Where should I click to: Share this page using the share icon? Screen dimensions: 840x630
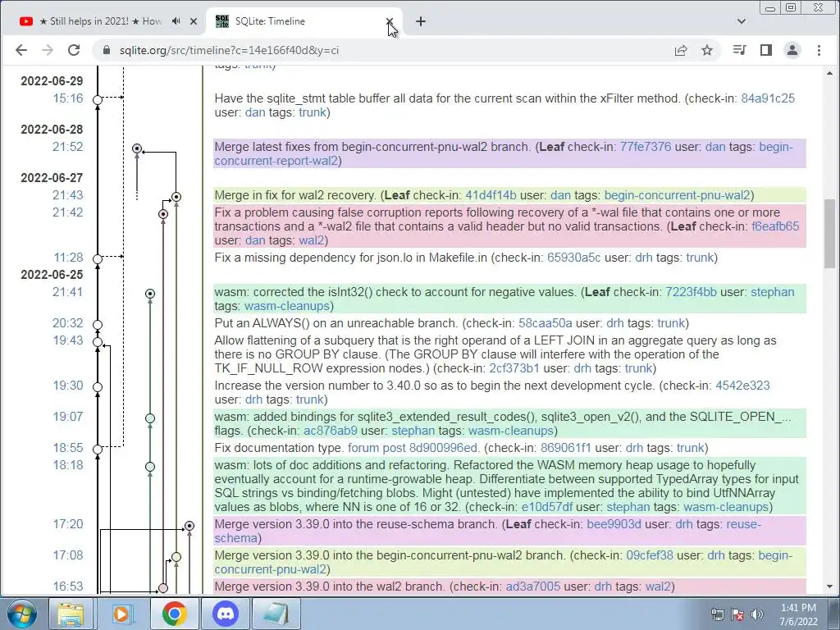[x=681, y=50]
